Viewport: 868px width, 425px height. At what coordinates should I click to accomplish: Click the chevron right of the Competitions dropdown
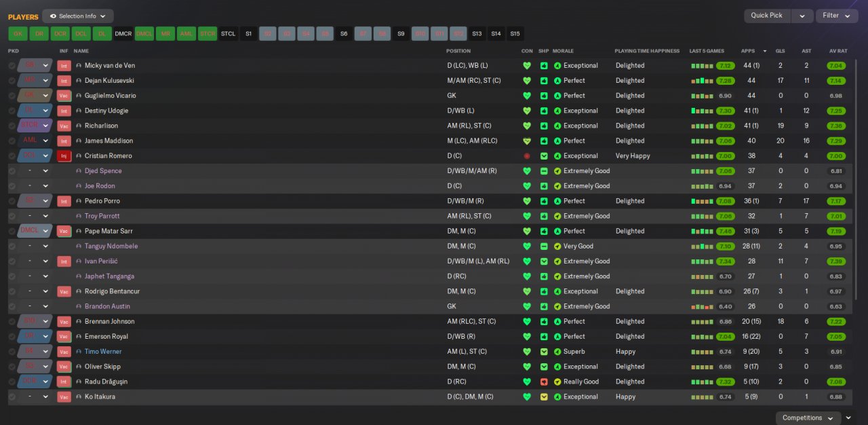848,418
